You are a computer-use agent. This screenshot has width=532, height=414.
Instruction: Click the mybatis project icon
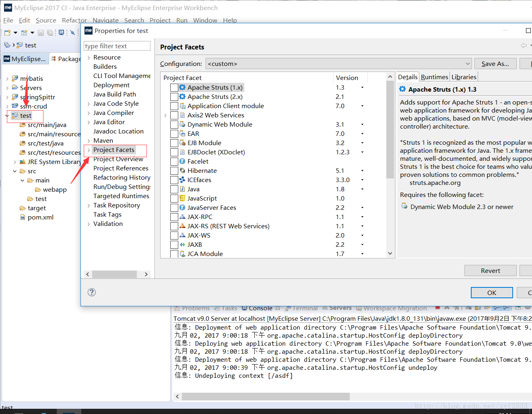coord(15,78)
